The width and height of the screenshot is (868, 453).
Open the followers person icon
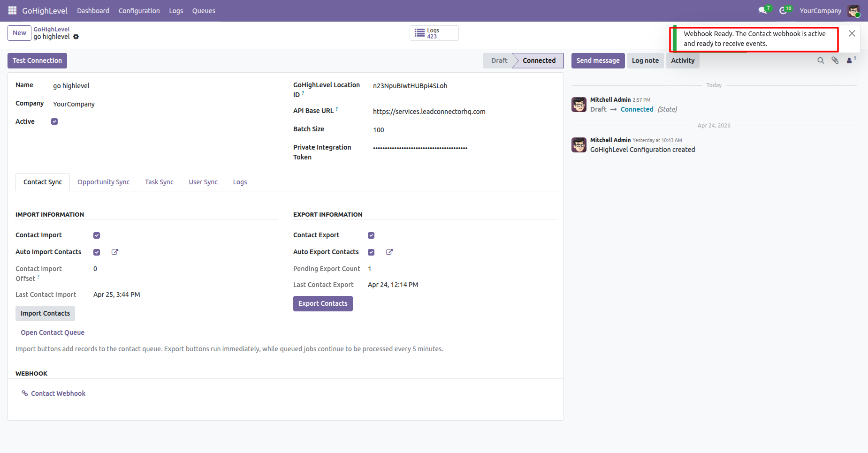pos(850,60)
